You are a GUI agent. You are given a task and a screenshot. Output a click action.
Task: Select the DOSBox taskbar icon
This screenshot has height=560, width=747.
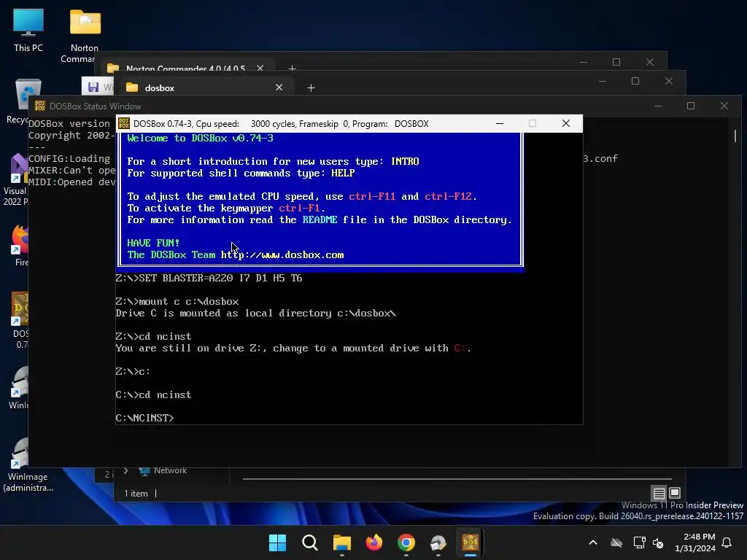pyautogui.click(x=471, y=542)
